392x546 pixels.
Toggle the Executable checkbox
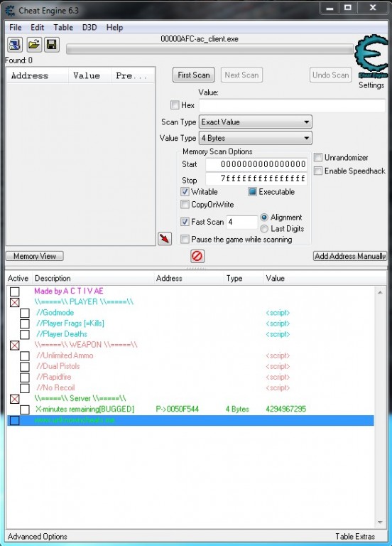(x=252, y=191)
